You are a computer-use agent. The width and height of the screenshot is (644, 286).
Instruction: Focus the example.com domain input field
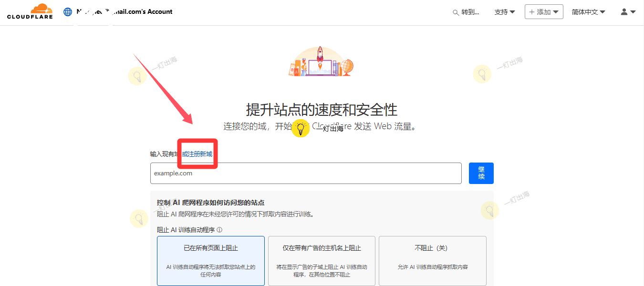point(305,173)
